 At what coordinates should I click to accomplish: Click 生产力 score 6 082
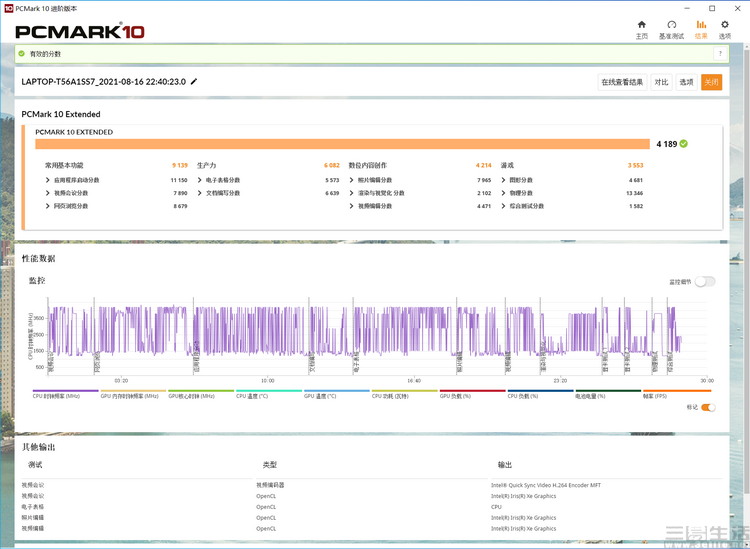coord(331,165)
